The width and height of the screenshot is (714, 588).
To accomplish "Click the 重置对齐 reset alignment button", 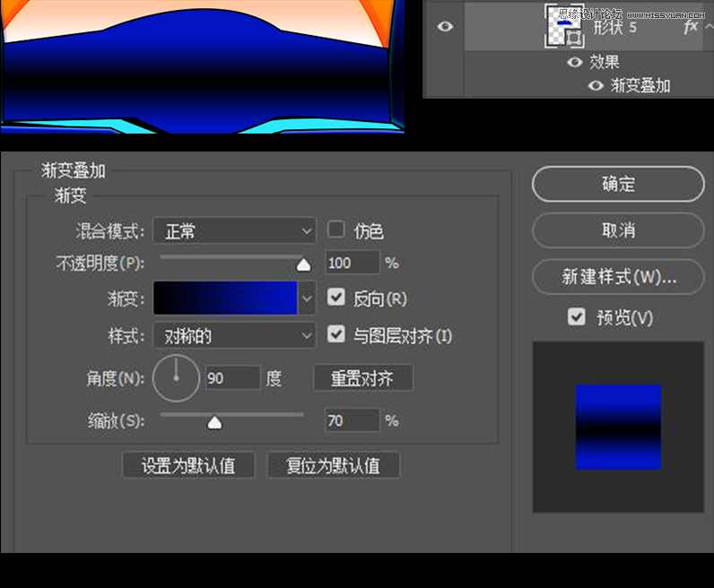I will pos(363,377).
